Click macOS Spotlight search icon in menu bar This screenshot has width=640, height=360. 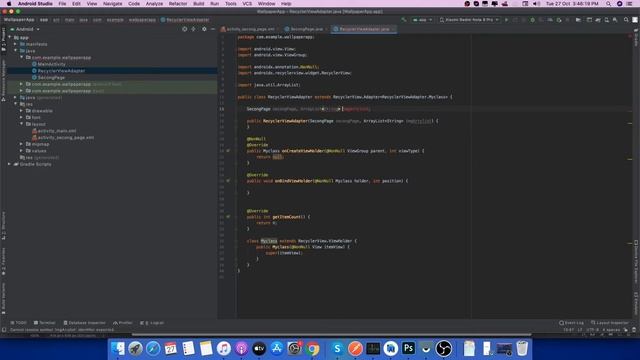[609, 4]
